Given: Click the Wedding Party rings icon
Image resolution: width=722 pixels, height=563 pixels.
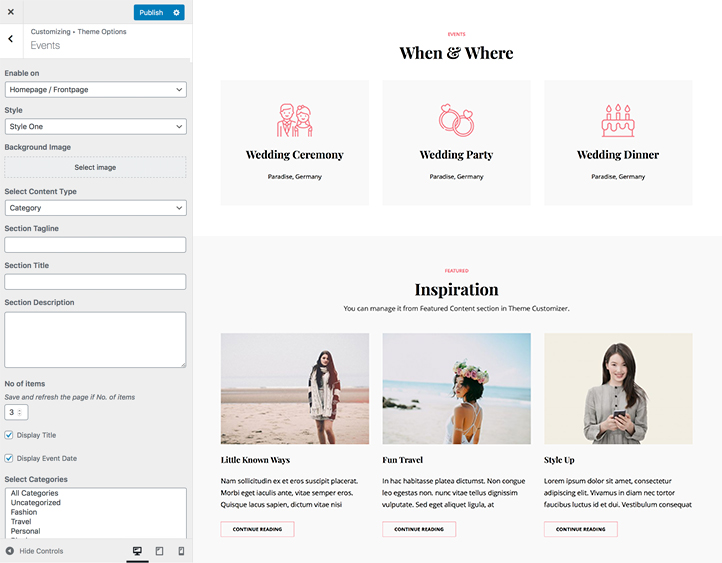Looking at the screenshot, I should coord(456,120).
